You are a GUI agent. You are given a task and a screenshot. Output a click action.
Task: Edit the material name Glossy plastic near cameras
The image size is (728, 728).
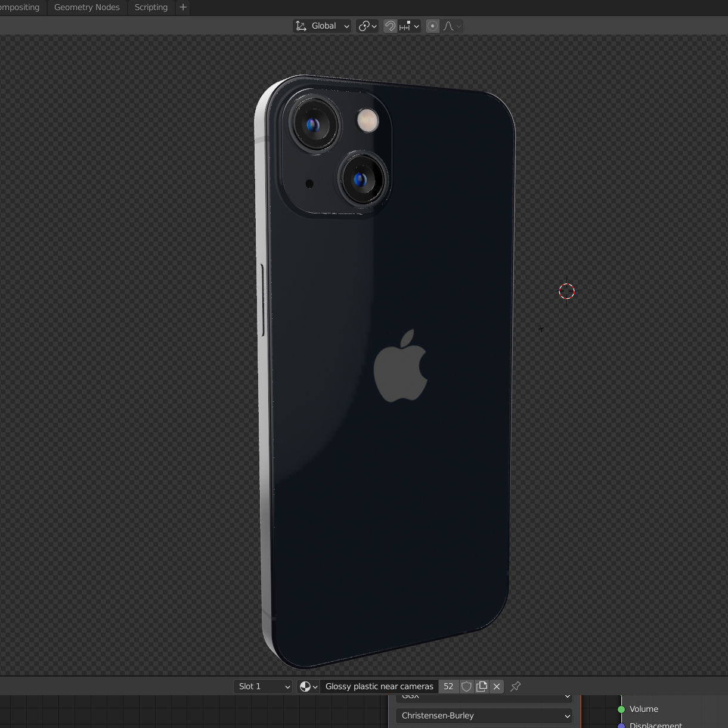[379, 686]
